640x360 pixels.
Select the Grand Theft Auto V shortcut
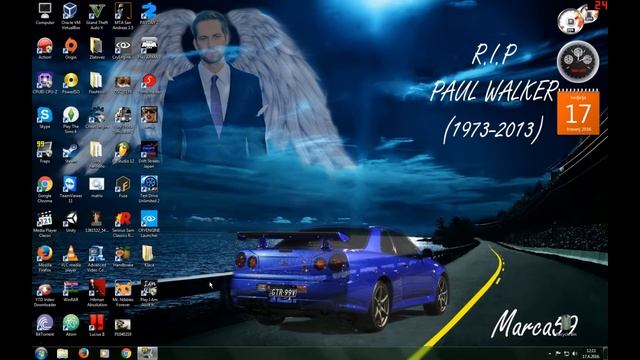coord(97,16)
